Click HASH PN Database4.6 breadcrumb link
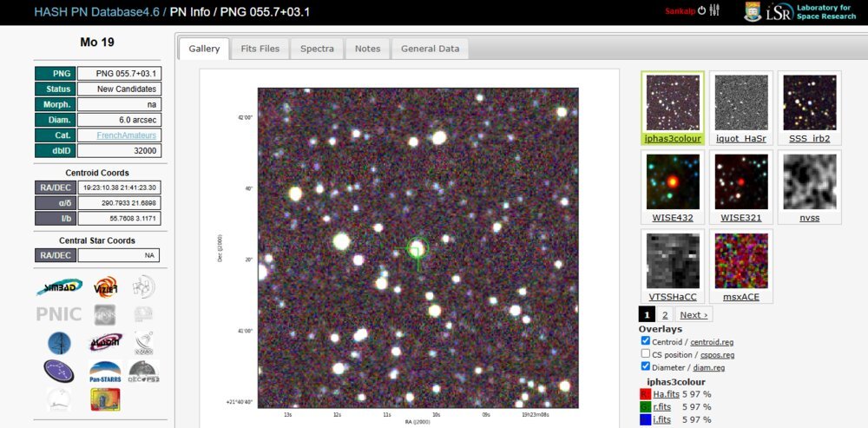 [97, 11]
